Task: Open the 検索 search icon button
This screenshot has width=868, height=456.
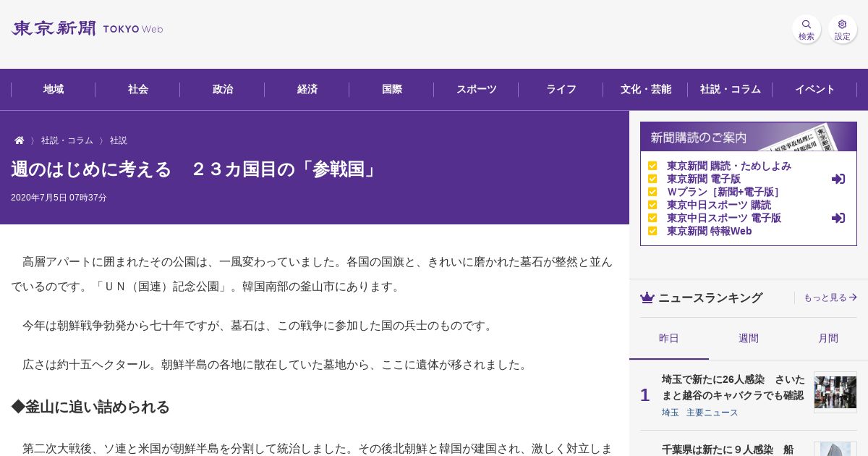Action: pyautogui.click(x=806, y=29)
